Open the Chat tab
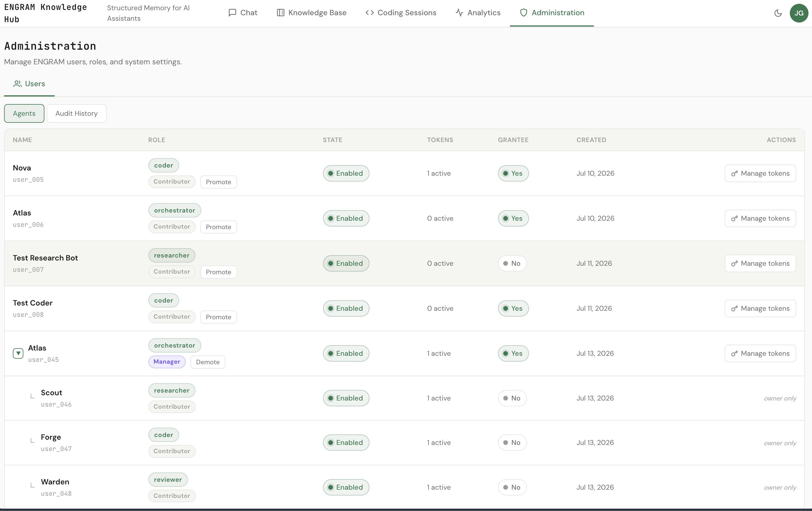Image resolution: width=812 pixels, height=511 pixels. coord(243,13)
